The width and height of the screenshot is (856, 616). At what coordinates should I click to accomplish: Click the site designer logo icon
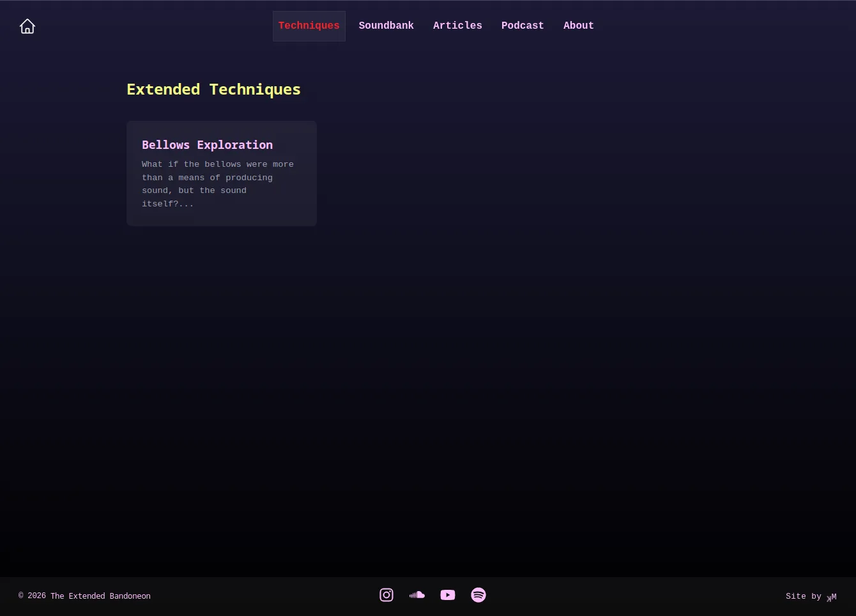[832, 597]
